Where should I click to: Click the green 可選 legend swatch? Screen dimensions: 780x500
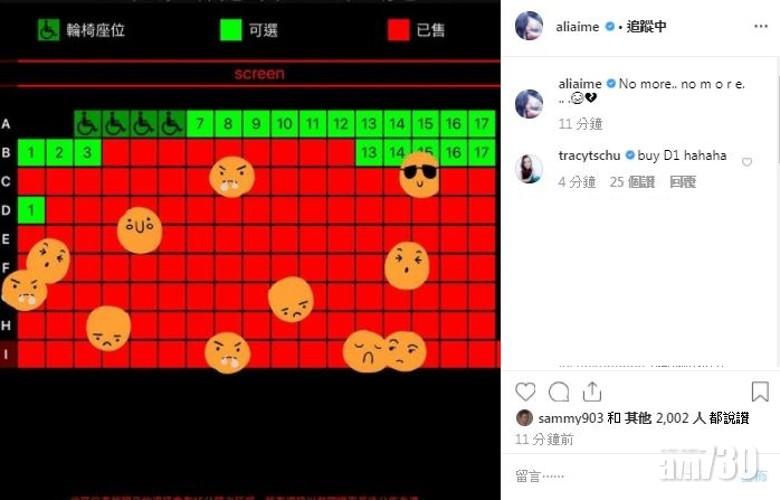tap(231, 30)
